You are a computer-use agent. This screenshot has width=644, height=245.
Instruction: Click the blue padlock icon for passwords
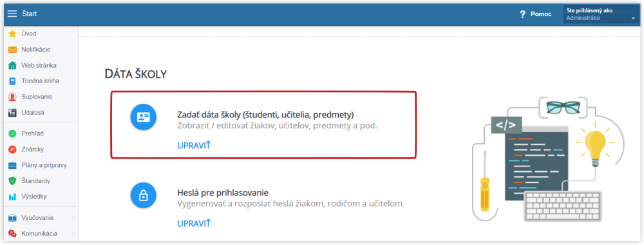[x=144, y=196]
